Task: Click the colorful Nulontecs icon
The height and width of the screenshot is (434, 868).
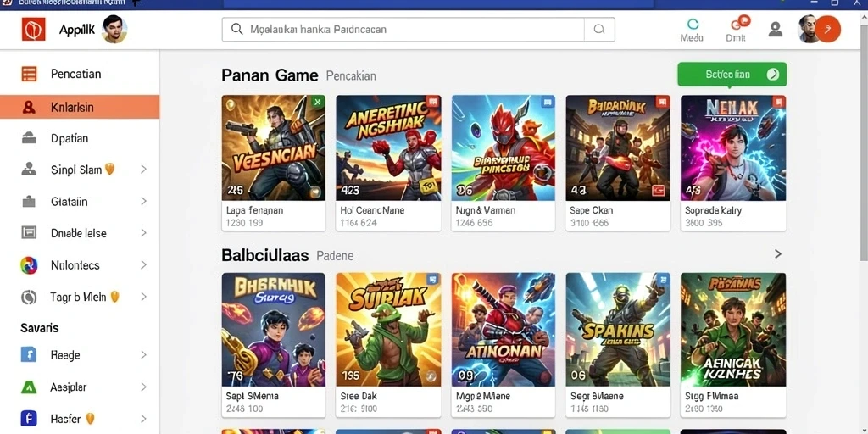Action: pos(29,265)
